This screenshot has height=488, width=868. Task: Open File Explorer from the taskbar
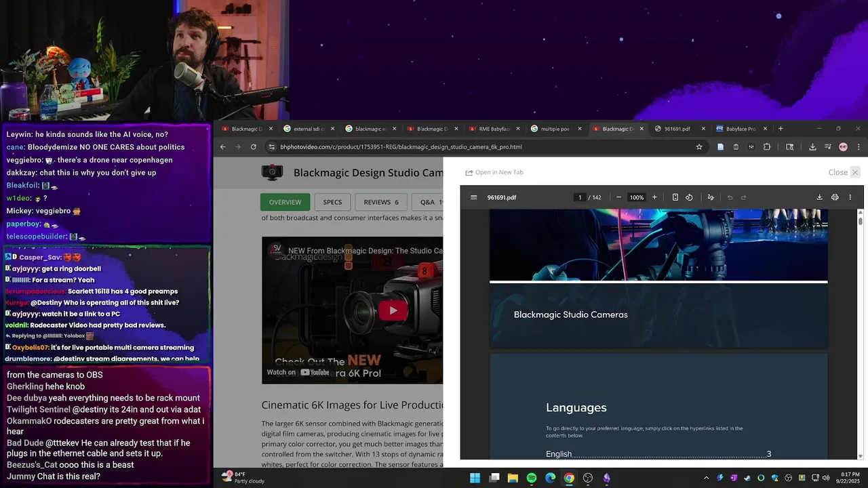pyautogui.click(x=513, y=478)
